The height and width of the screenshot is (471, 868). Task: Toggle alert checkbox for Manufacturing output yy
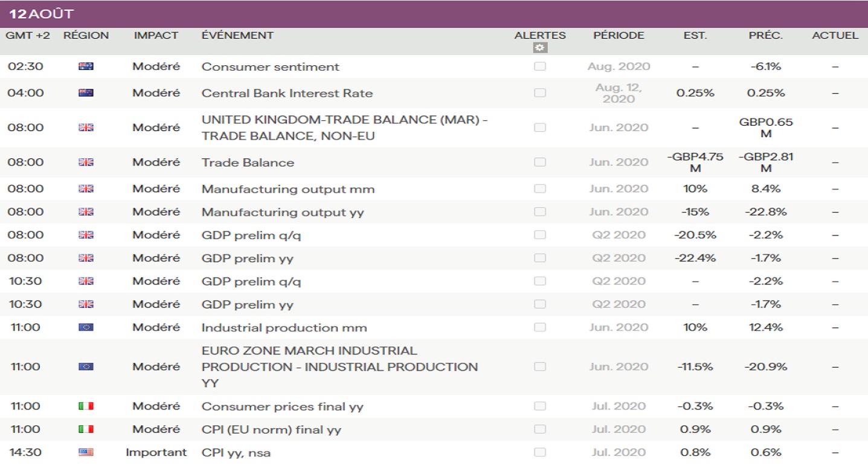tap(539, 212)
